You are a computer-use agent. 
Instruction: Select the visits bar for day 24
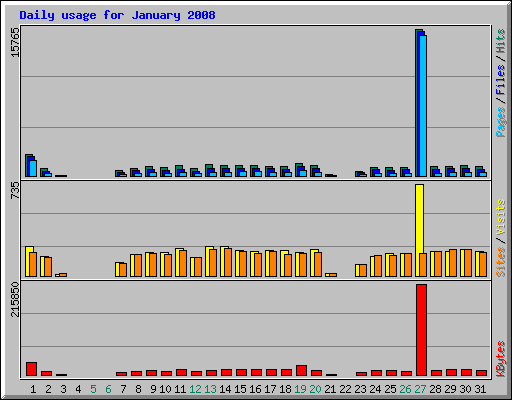[373, 267]
